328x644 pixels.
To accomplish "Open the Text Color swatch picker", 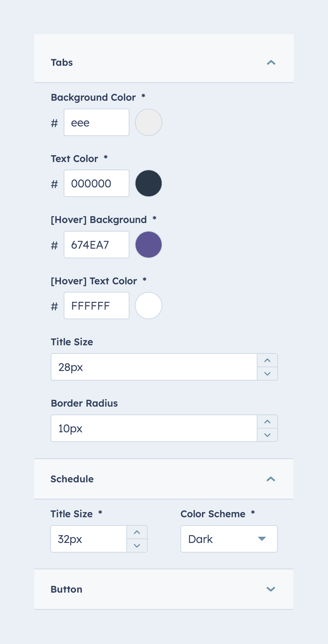I will point(149,183).
